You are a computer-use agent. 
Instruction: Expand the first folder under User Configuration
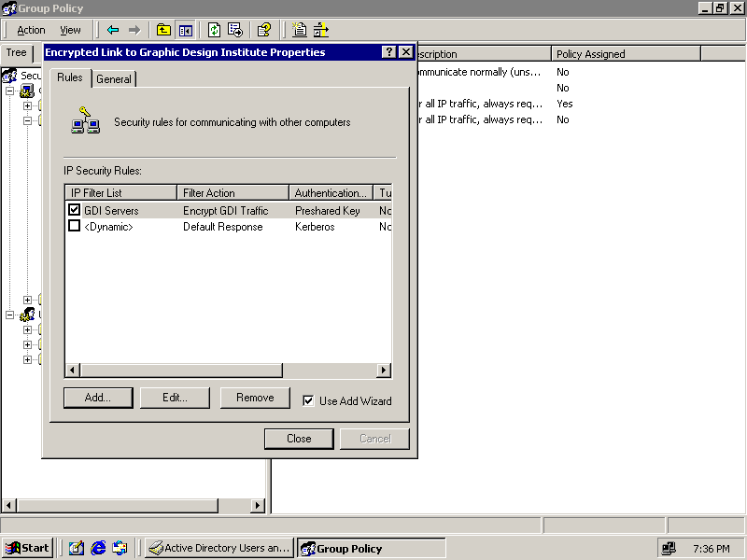27,329
